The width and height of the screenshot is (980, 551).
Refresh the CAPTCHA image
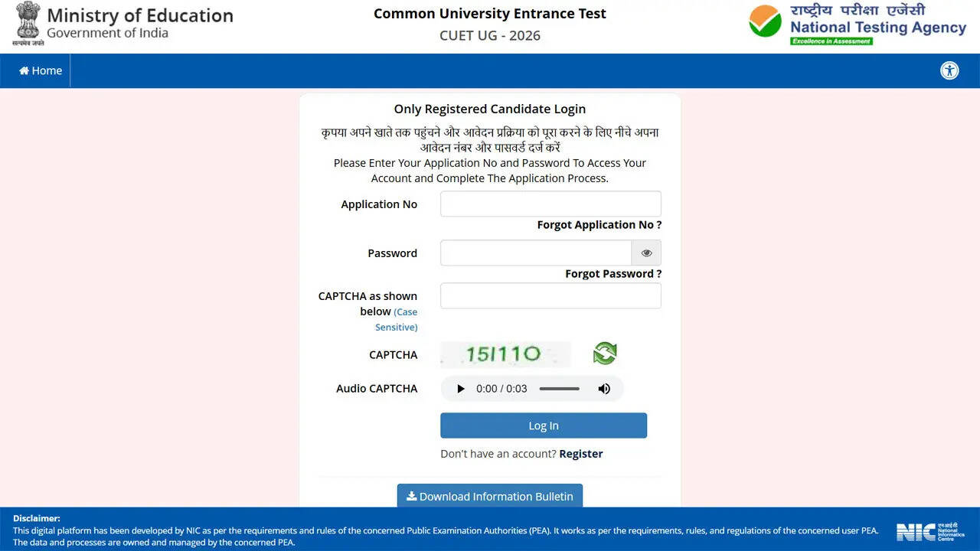click(x=605, y=353)
